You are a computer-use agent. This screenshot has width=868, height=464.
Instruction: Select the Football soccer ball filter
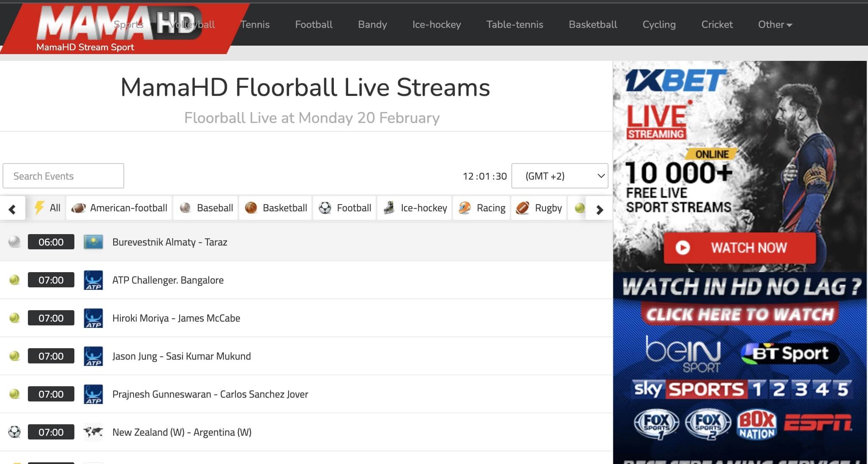[x=325, y=208]
